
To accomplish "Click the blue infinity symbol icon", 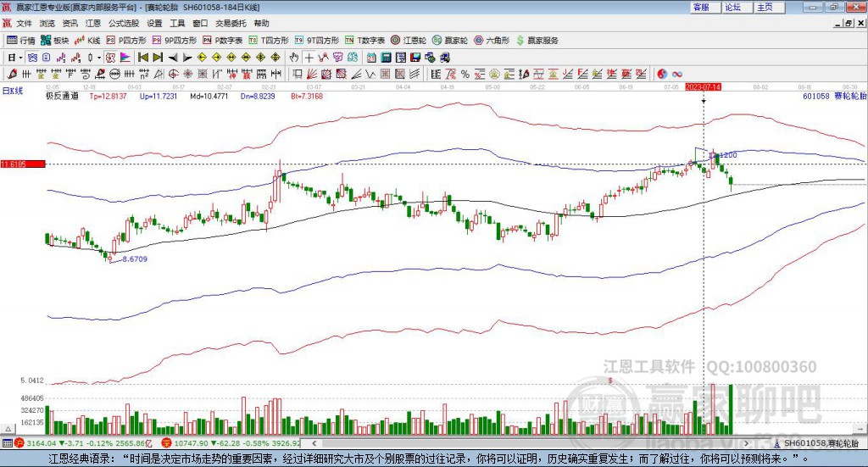I will [x=677, y=74].
